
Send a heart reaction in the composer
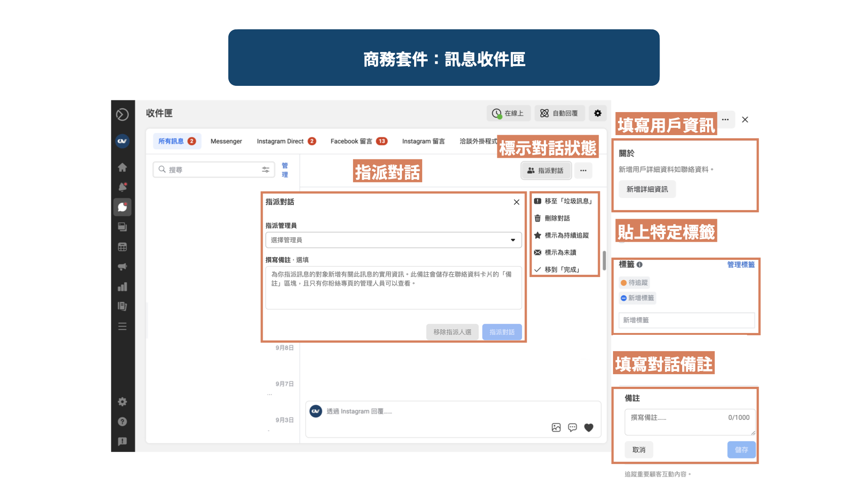click(589, 427)
